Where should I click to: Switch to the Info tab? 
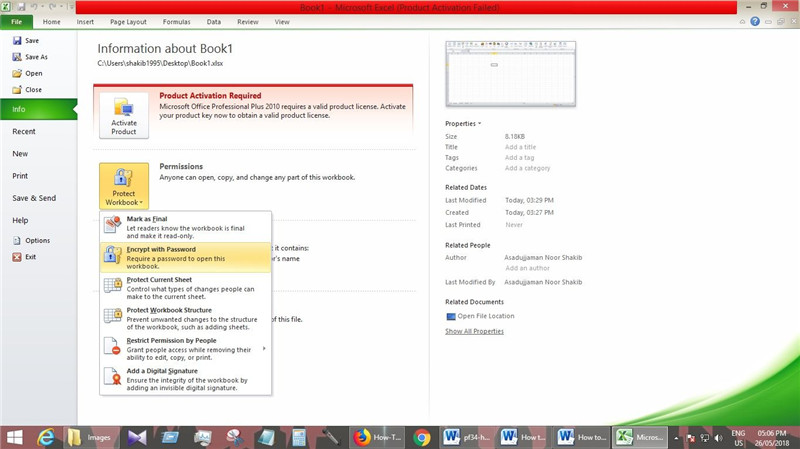pyautogui.click(x=38, y=109)
